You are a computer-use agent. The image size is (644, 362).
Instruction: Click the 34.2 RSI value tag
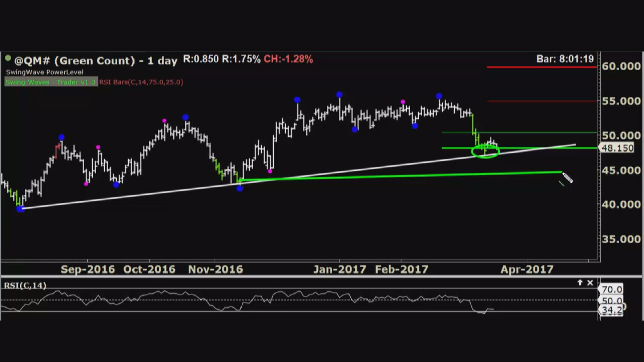pyautogui.click(x=611, y=310)
